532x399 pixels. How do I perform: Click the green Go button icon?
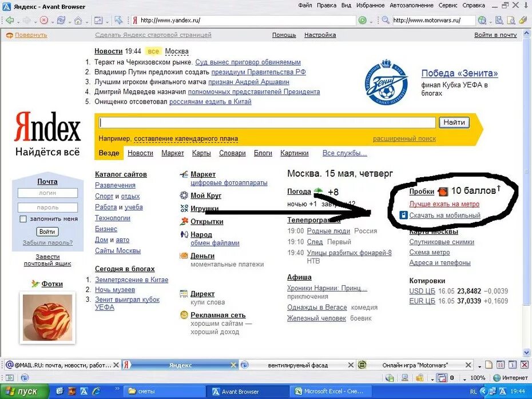pyautogui.click(x=362, y=21)
